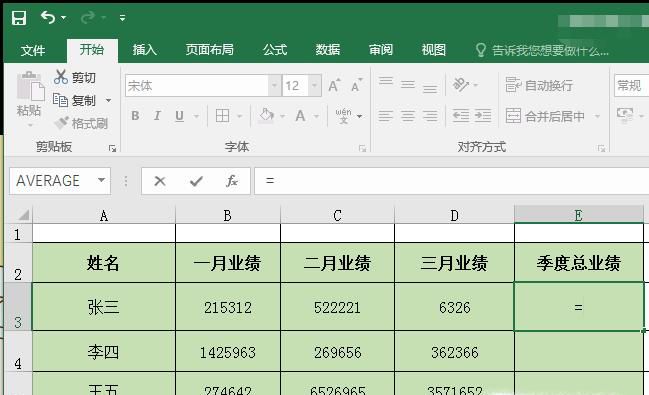Toggle Italic formatting
The image size is (649, 395).
(157, 116)
